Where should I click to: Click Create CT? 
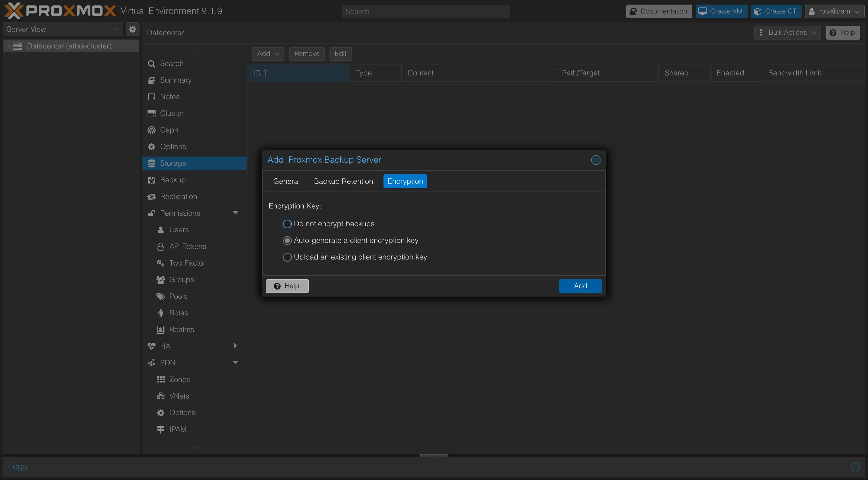(x=776, y=11)
